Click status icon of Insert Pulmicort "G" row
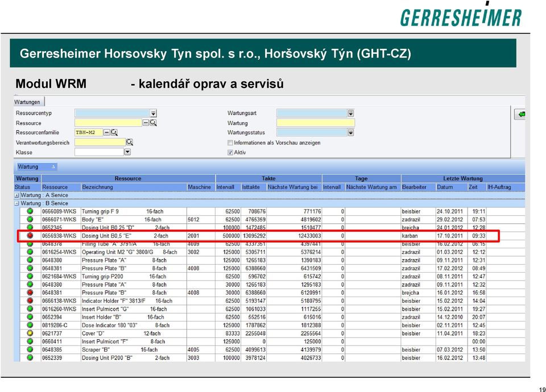 [30, 309]
